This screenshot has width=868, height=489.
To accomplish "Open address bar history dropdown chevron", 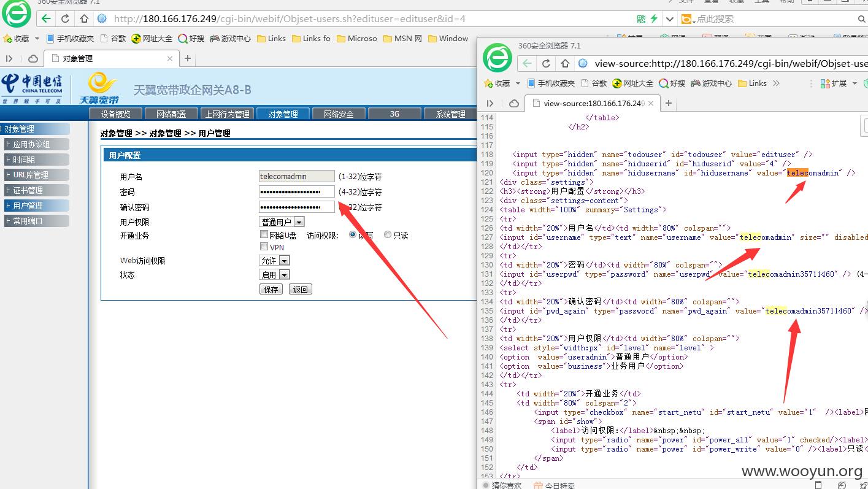I will [x=670, y=19].
